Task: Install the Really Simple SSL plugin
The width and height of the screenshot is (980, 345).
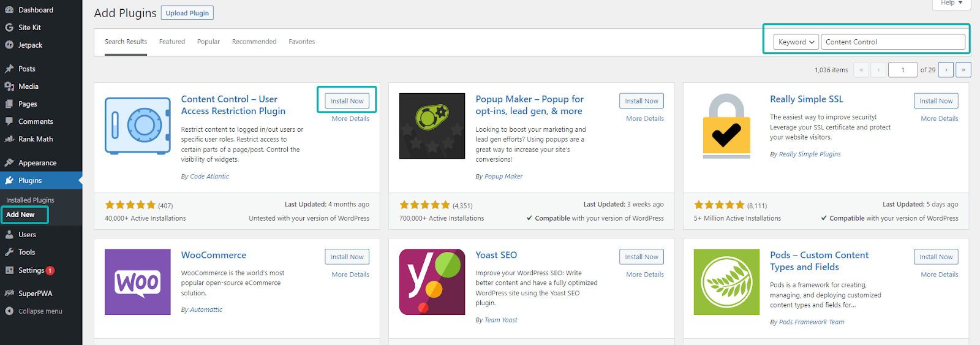Action: 936,101
